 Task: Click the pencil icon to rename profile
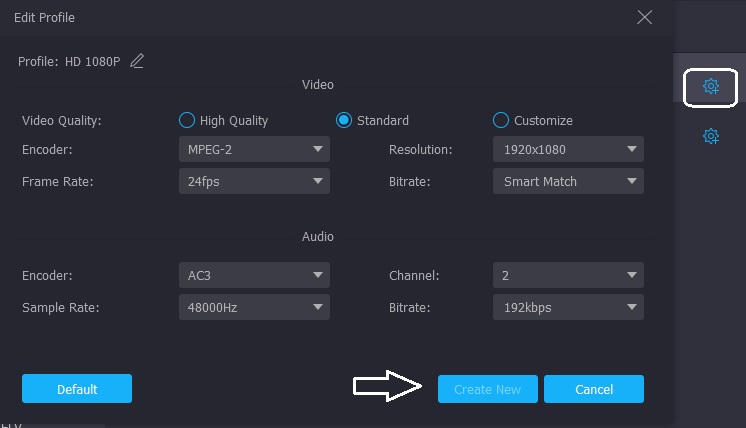[137, 62]
